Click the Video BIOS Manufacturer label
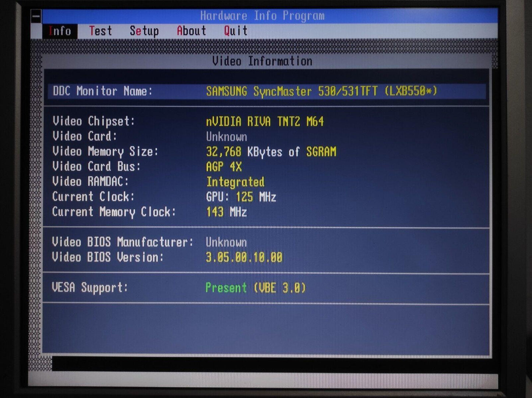 (x=122, y=242)
